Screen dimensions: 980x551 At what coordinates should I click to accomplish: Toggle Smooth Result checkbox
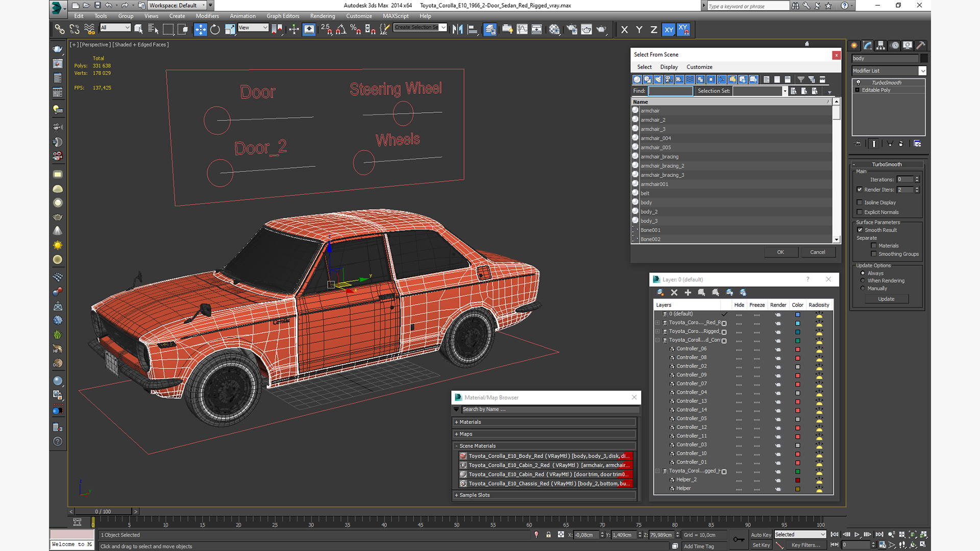pos(860,230)
